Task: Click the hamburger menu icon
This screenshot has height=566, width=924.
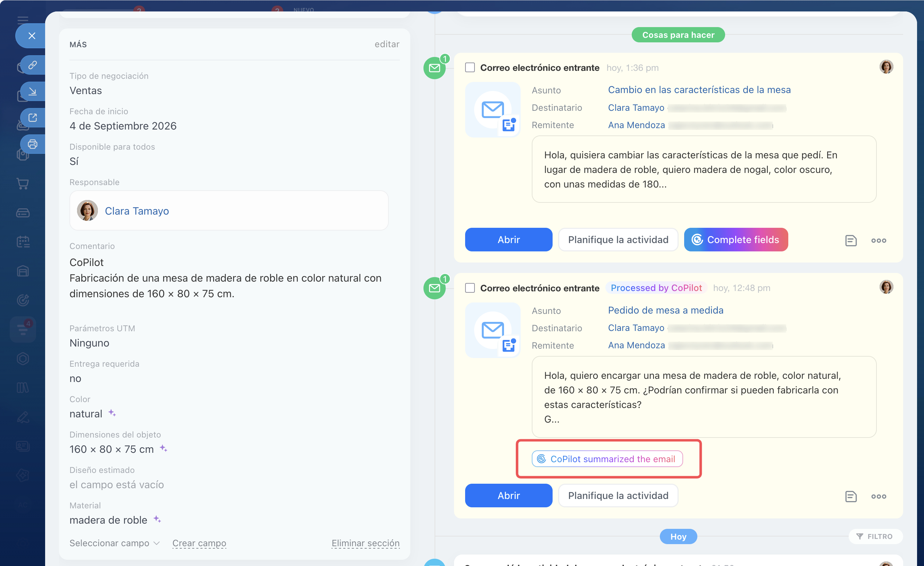Action: pos(23,20)
